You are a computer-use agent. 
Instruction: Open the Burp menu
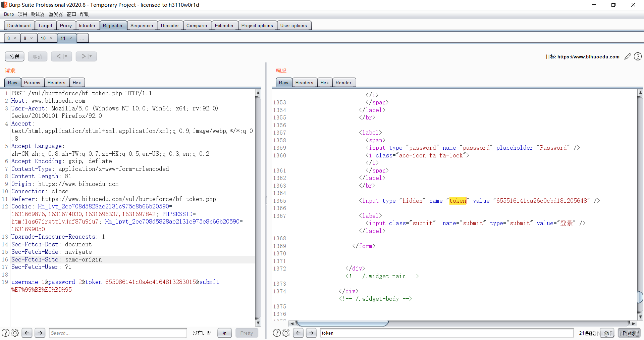pyautogui.click(x=9, y=14)
